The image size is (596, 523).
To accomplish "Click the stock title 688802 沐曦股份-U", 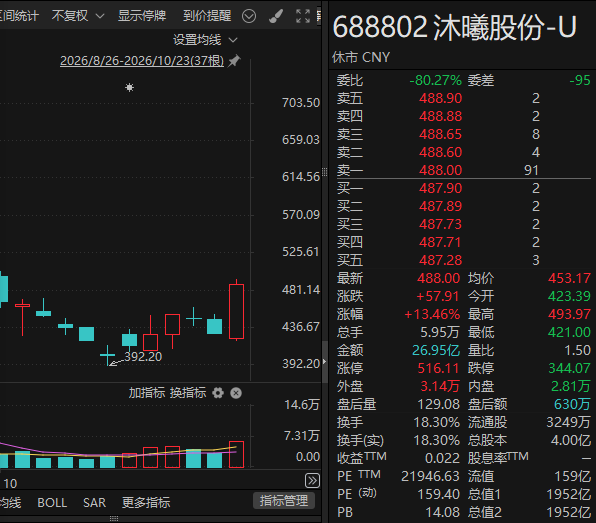I will (455, 27).
